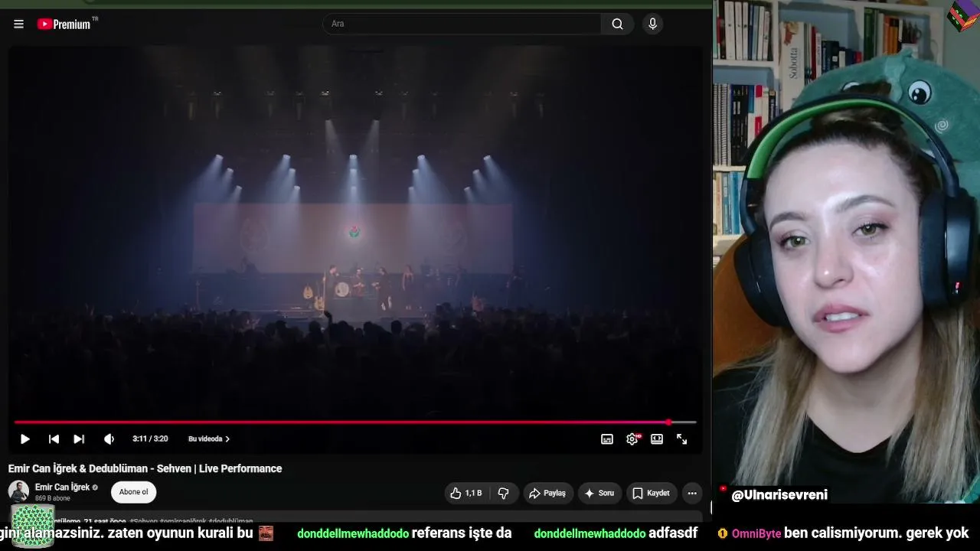This screenshot has width=980, height=551.
Task: Enter fullscreen mode
Action: [x=681, y=439]
